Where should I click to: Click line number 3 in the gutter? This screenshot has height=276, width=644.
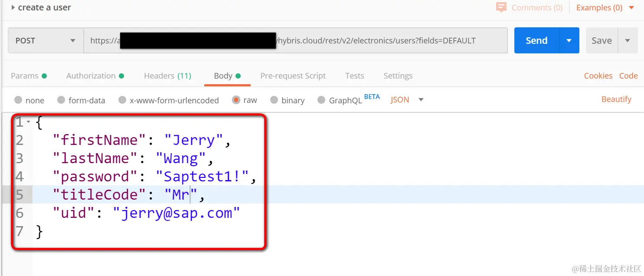(20, 158)
